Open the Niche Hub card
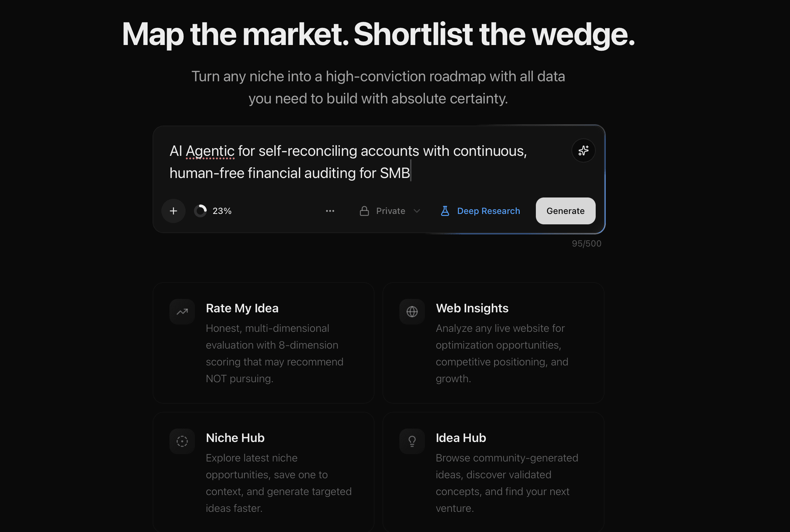The width and height of the screenshot is (790, 532). coord(264,472)
